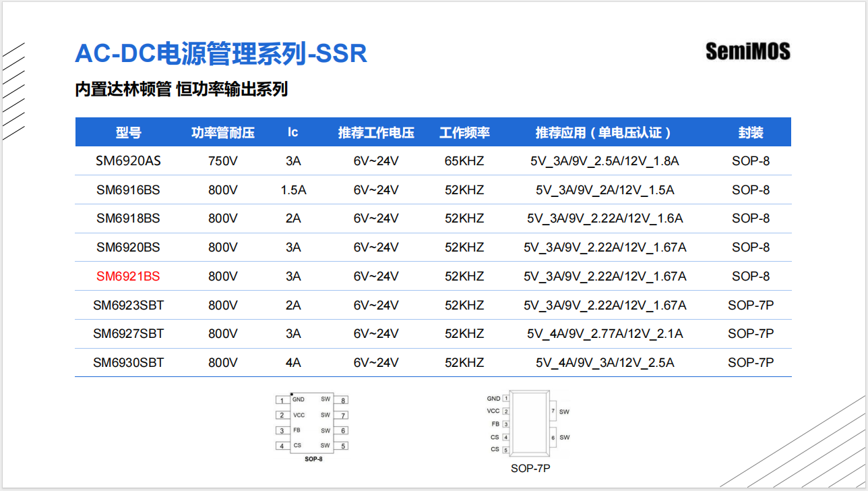Click the SM6920AS model cell
The width and height of the screenshot is (868, 491).
[x=128, y=161]
